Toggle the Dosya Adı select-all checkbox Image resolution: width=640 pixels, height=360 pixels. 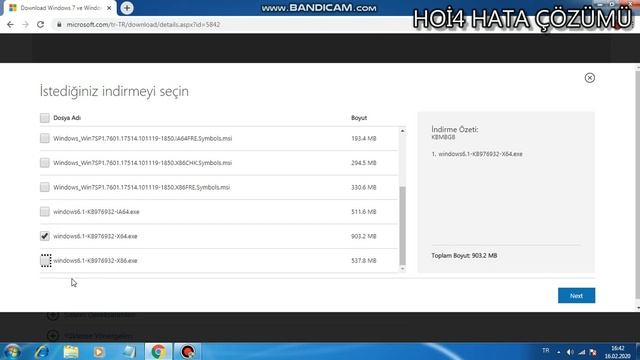click(44, 118)
